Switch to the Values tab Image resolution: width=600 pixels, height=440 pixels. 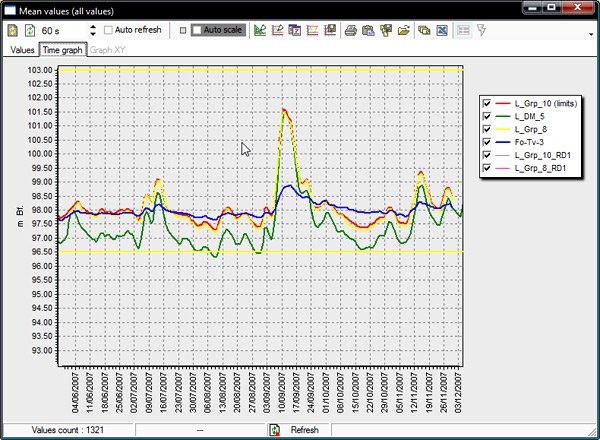pos(22,50)
